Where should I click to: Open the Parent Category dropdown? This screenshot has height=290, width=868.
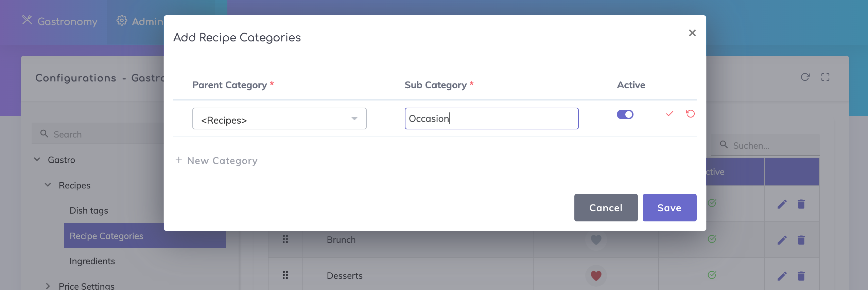pyautogui.click(x=279, y=119)
